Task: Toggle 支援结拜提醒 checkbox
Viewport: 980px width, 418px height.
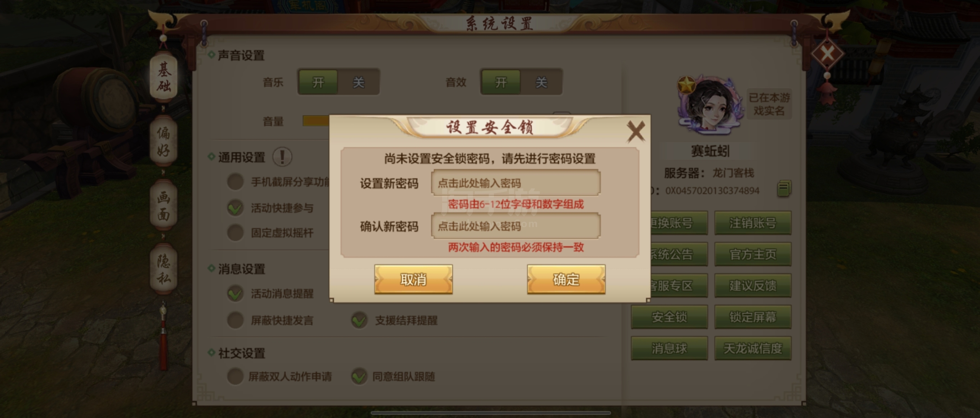Action: [359, 320]
